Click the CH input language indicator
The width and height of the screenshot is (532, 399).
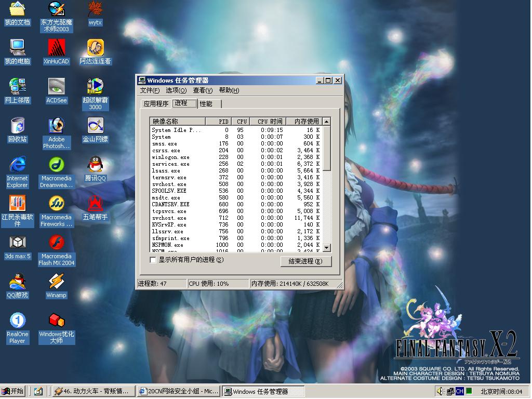pyautogui.click(x=459, y=391)
